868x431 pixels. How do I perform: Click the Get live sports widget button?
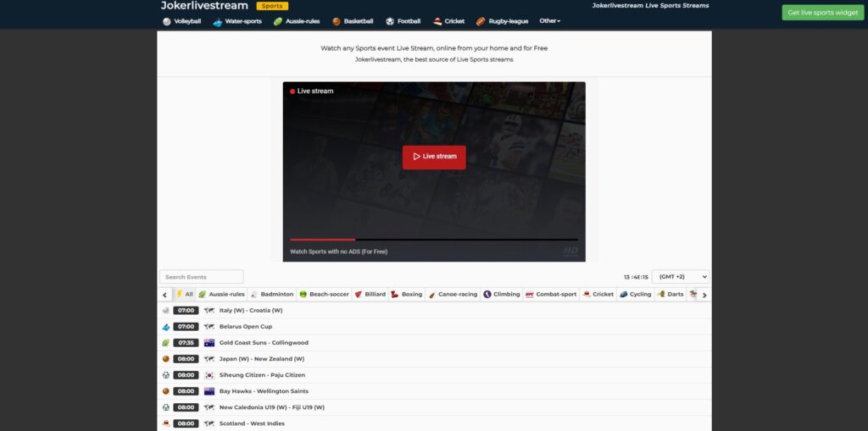(822, 13)
